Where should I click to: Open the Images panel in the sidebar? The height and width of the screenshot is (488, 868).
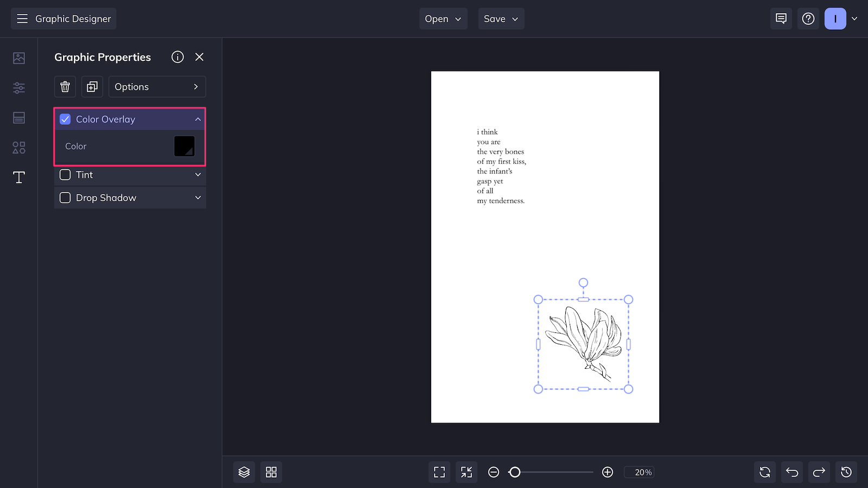coord(18,57)
